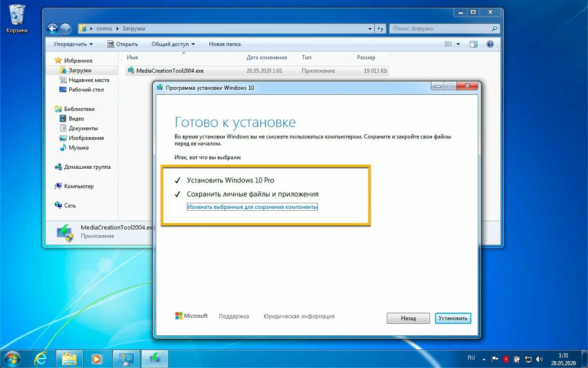Go back in Explorer window
Viewport: 588px width, 368px height.
pyautogui.click(x=53, y=29)
